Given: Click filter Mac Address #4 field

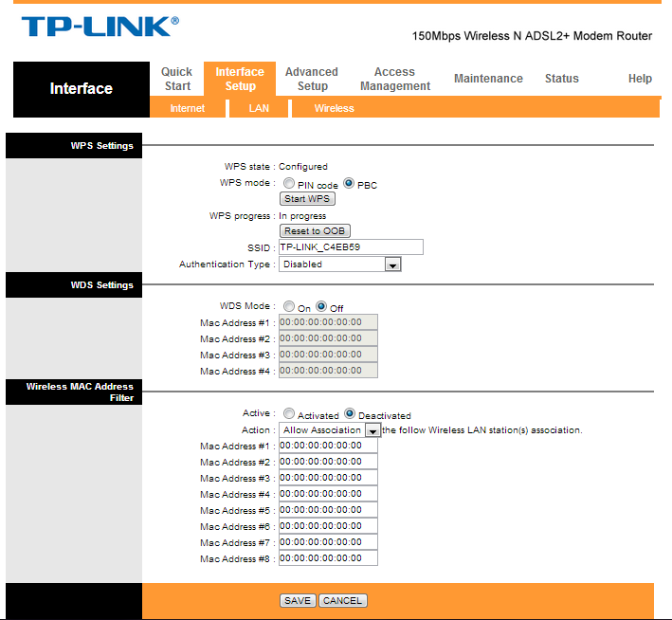Looking at the screenshot, I should coord(328,494).
